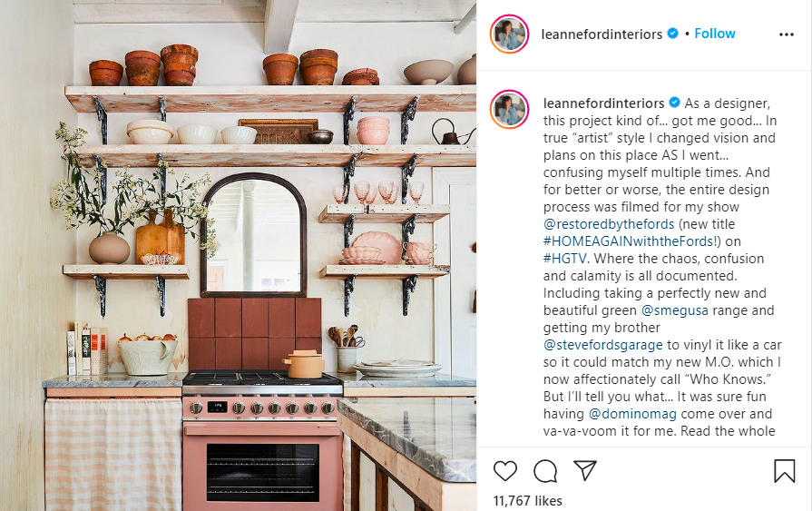The width and height of the screenshot is (812, 511).
Task: Visit the @smegusa mention
Action: 675,310
